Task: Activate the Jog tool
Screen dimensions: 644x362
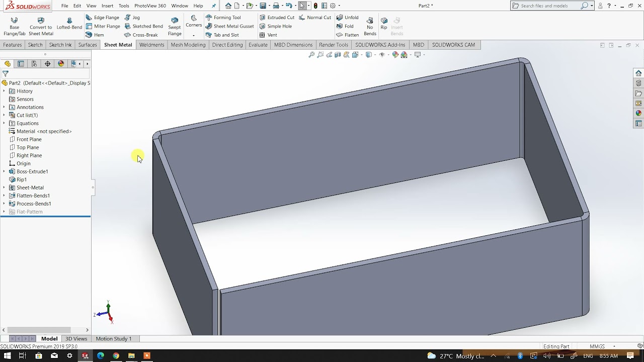Action: [132, 18]
